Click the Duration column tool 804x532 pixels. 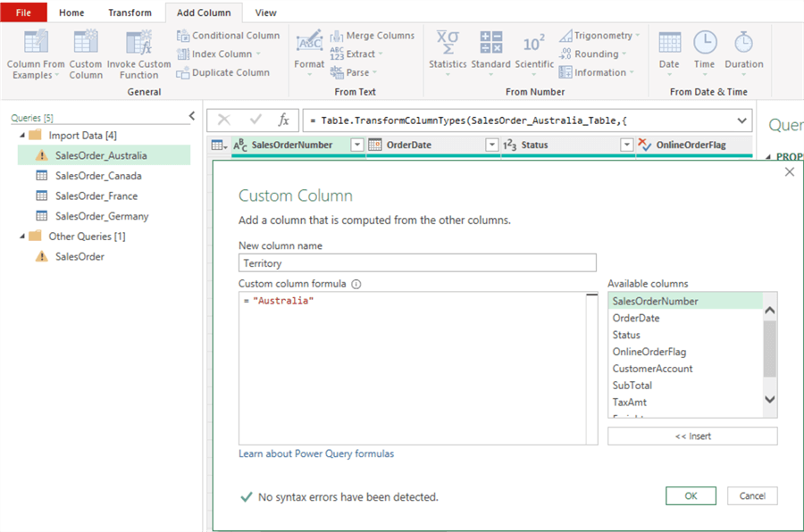coord(743,54)
